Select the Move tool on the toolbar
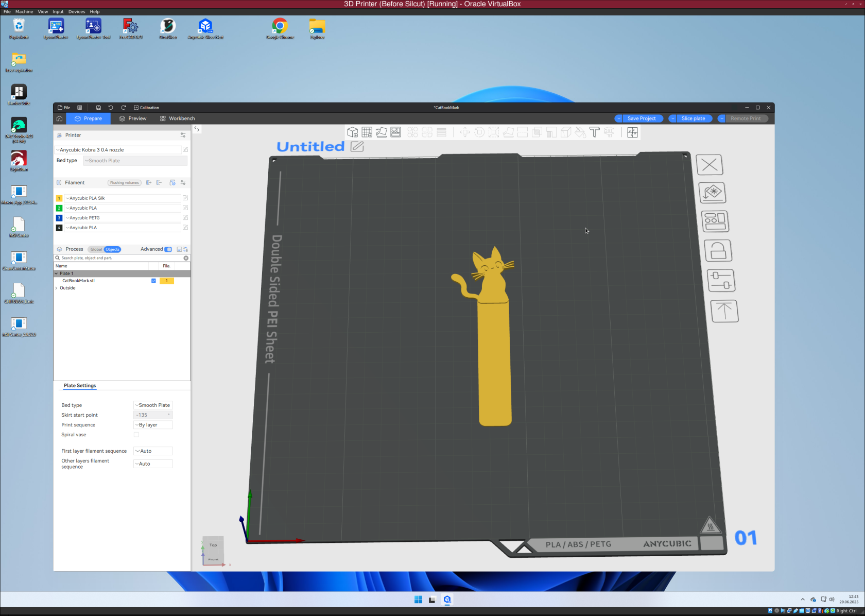865x616 pixels. coord(465,132)
